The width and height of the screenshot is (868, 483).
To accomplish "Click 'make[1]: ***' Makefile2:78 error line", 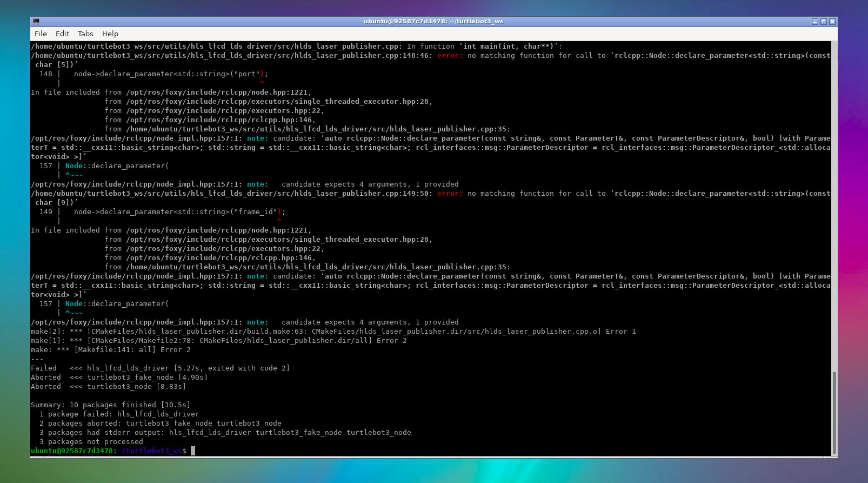I will point(218,341).
